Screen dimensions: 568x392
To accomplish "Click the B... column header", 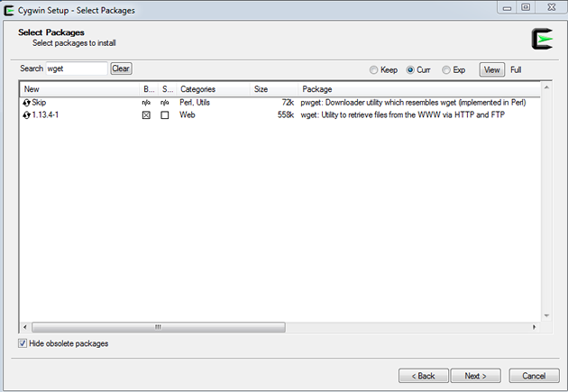I will (x=149, y=89).
